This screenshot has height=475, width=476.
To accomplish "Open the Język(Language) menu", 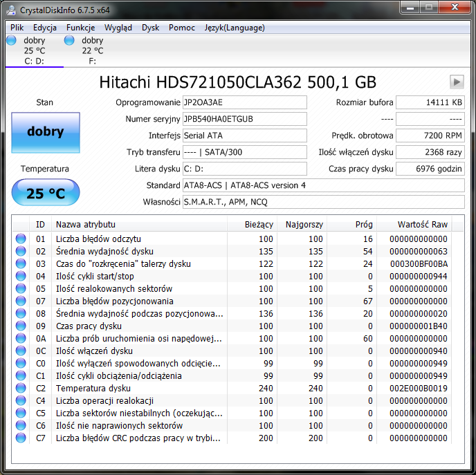I will click(235, 28).
